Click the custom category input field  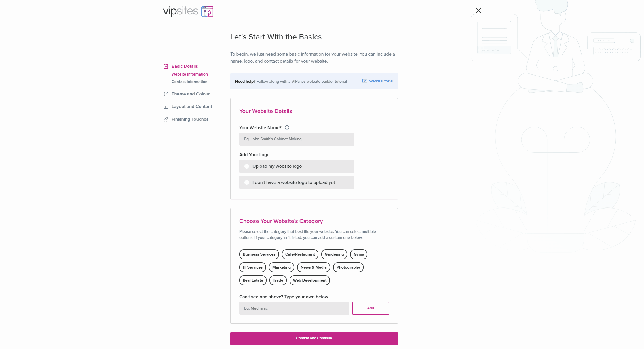(x=294, y=308)
